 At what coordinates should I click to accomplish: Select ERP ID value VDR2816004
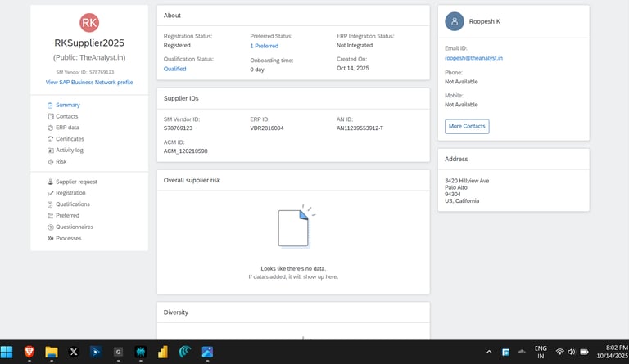(x=266, y=128)
